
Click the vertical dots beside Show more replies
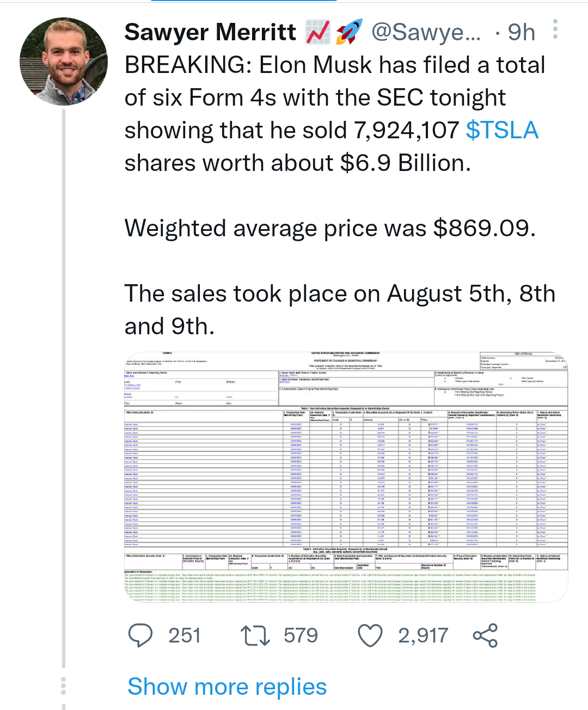click(x=64, y=685)
